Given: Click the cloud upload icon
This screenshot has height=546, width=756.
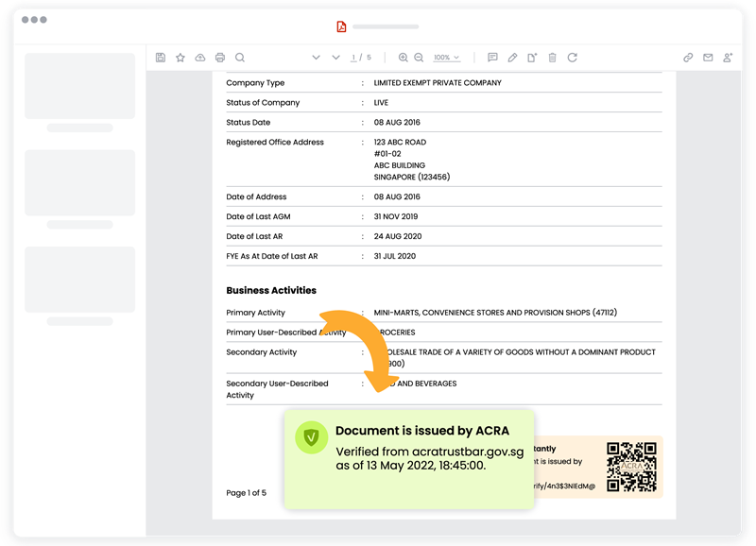Looking at the screenshot, I should [200, 58].
